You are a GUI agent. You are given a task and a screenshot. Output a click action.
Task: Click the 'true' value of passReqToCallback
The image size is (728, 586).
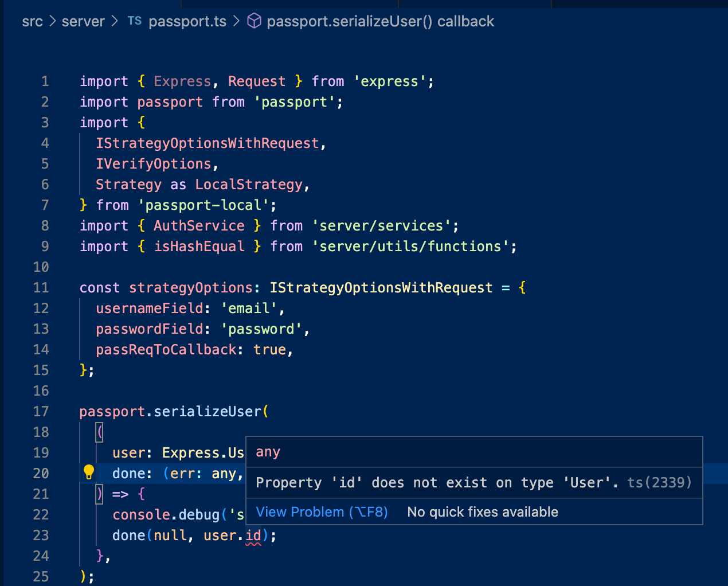pyautogui.click(x=269, y=349)
